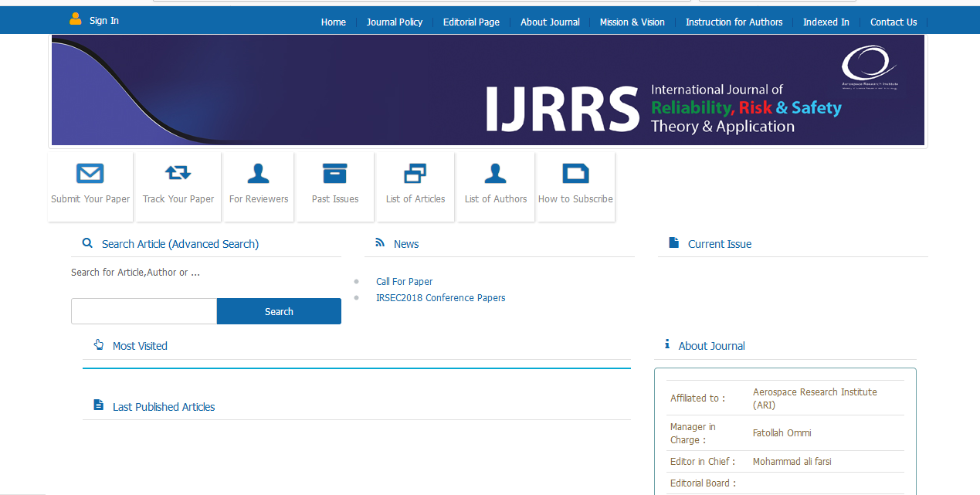Screen dimensions: 980x495
Task: Open the About Journal sidebar heading
Action: [712, 346]
